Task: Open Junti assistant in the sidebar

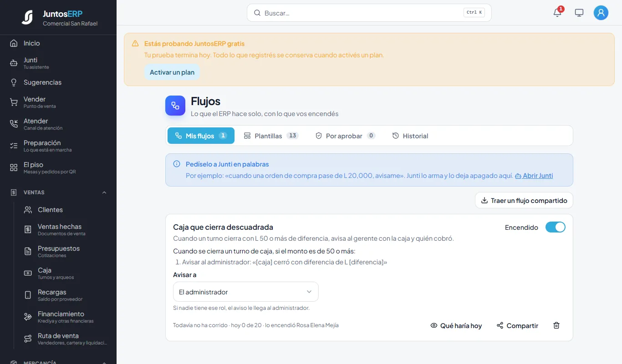Action: [58, 63]
